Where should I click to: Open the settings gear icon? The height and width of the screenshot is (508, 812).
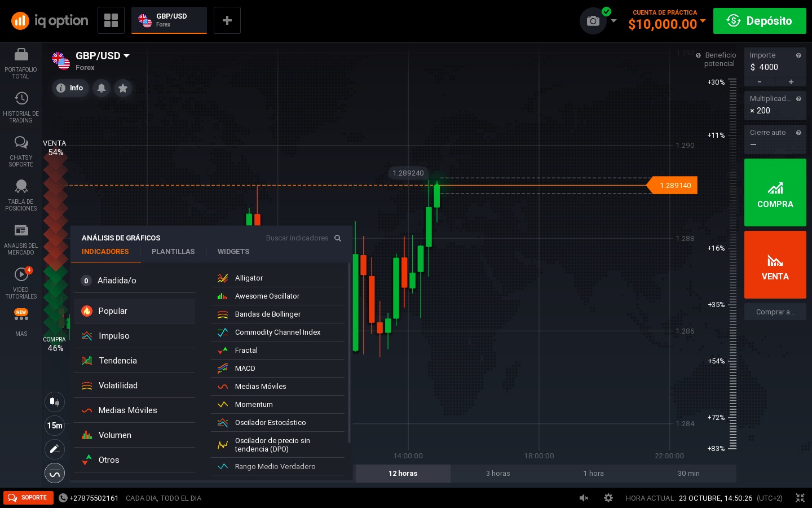coord(608,498)
